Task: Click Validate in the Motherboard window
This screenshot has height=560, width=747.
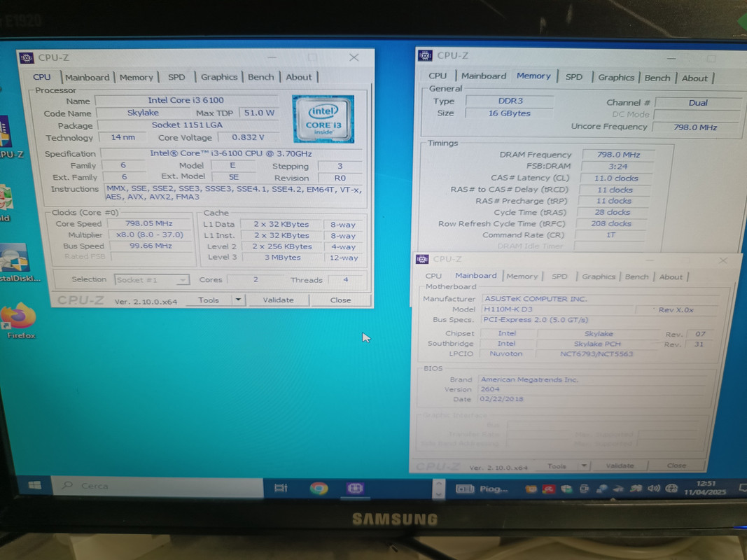Action: 620,465
